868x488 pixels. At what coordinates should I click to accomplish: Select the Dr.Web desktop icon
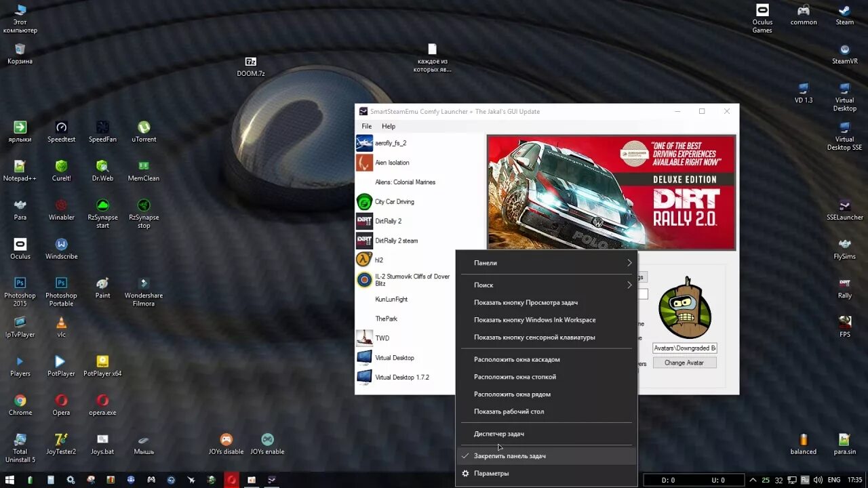[102, 171]
